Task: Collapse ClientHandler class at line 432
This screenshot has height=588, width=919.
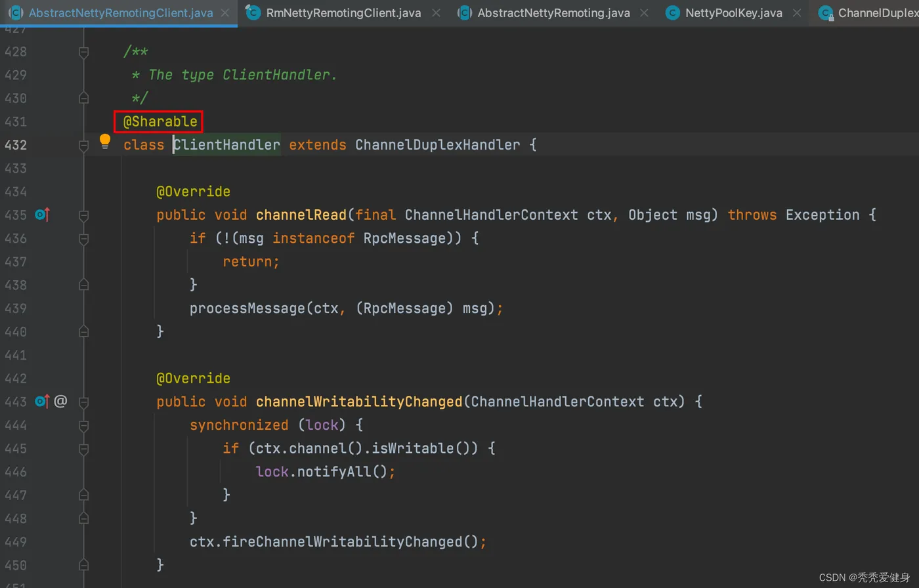Action: tap(83, 144)
